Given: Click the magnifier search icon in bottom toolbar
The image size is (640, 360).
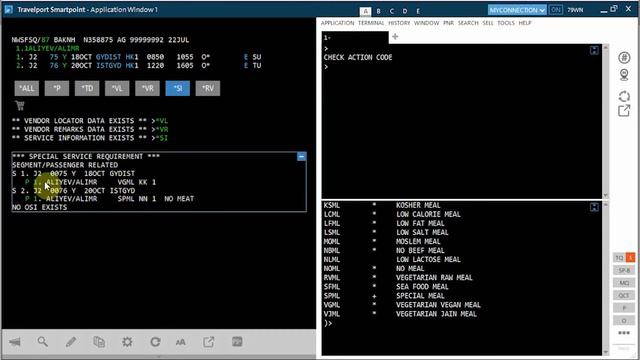Looking at the screenshot, I should coord(43,342).
